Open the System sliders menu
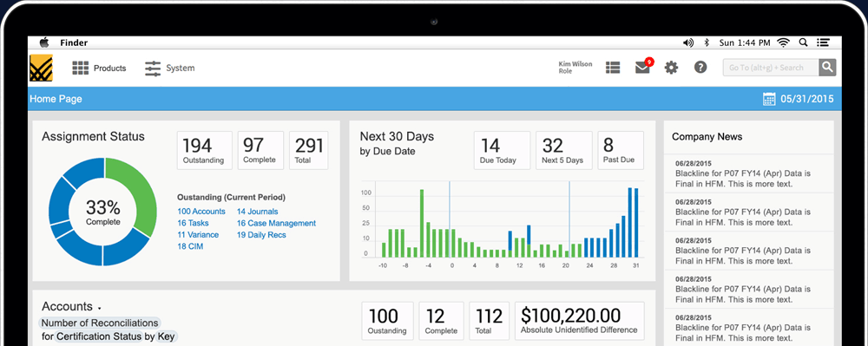 (x=169, y=69)
